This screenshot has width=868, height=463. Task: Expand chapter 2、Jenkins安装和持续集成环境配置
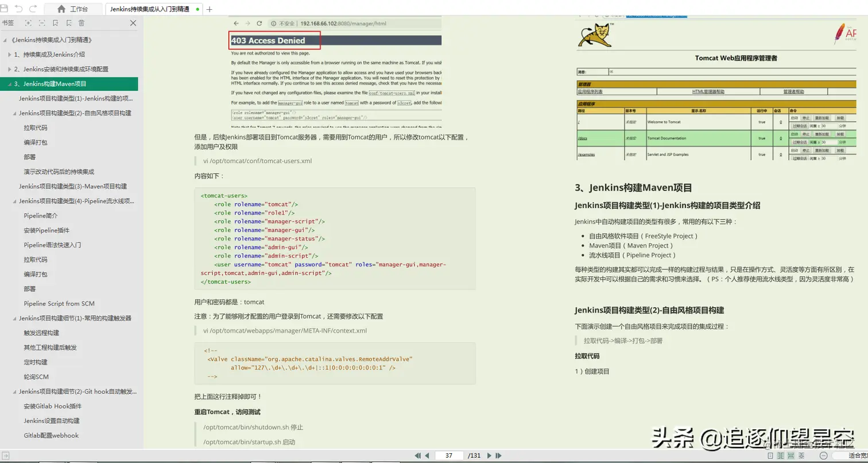click(x=9, y=69)
